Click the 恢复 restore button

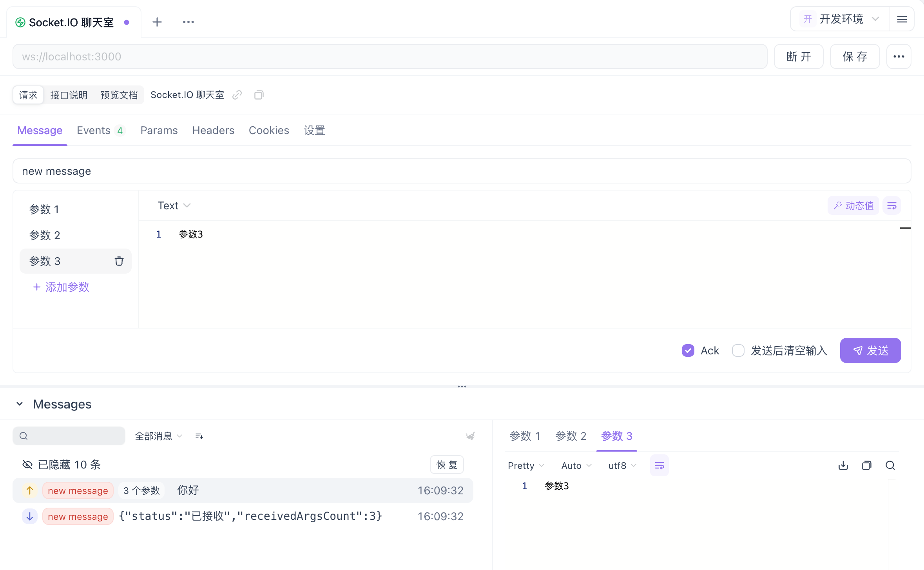[x=447, y=465]
